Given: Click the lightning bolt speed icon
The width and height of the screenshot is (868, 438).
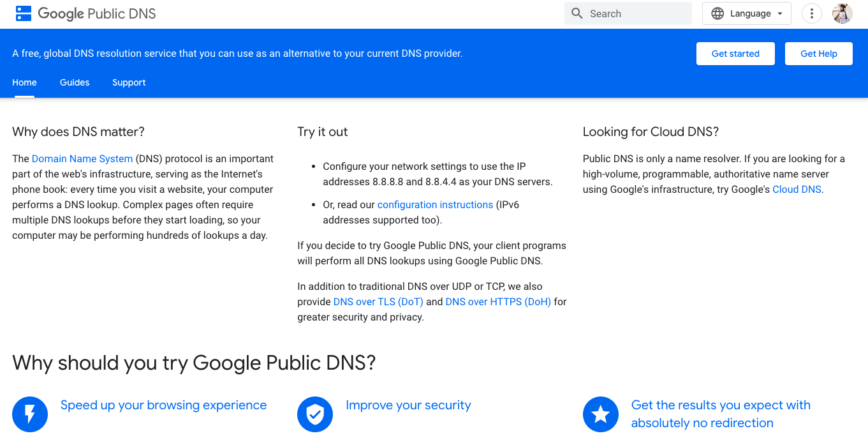Looking at the screenshot, I should [30, 414].
